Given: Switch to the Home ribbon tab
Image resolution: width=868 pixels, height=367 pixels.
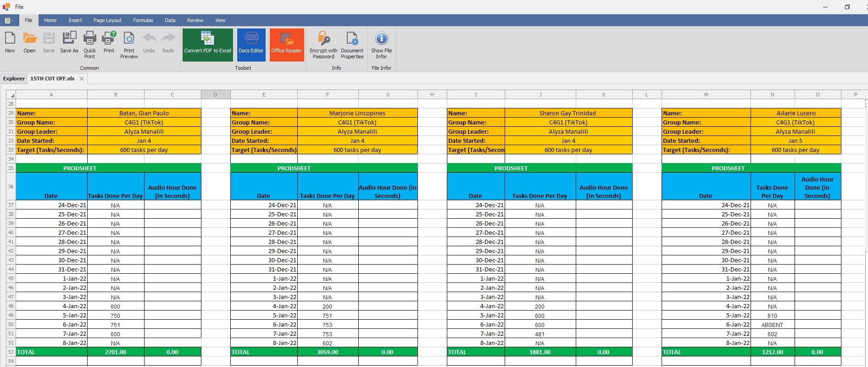Looking at the screenshot, I should click(x=50, y=20).
